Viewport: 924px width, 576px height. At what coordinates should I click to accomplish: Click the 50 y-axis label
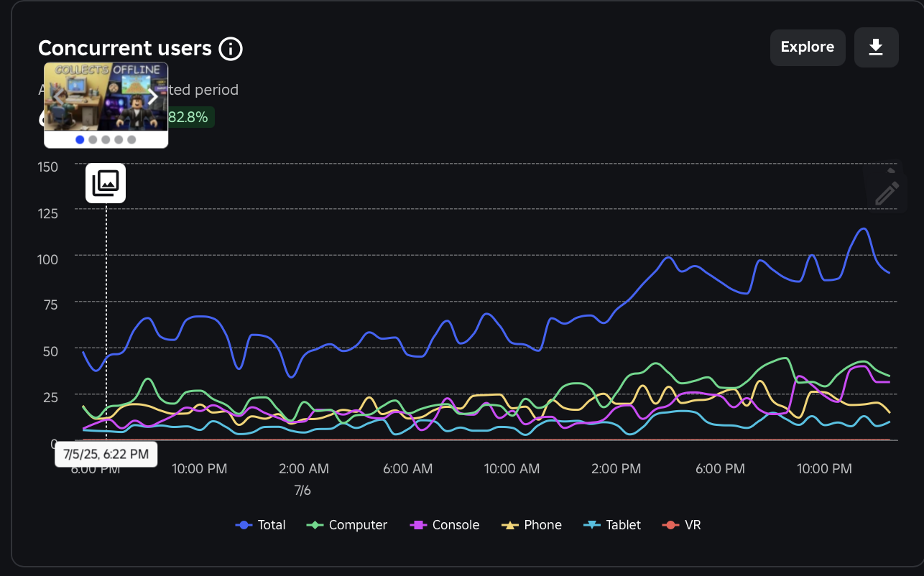(x=51, y=350)
